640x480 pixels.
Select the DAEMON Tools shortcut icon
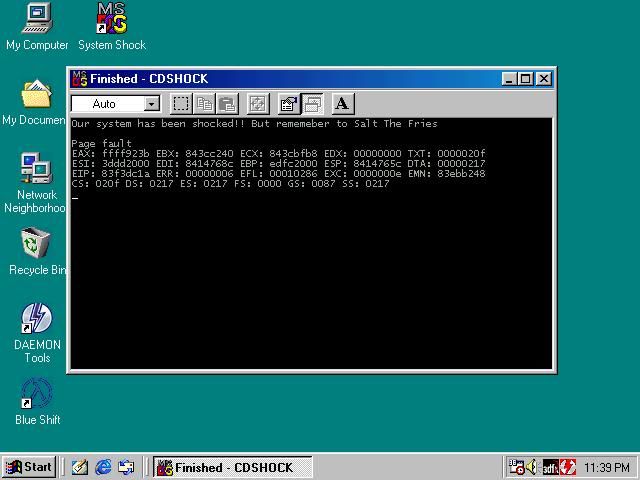37,333
